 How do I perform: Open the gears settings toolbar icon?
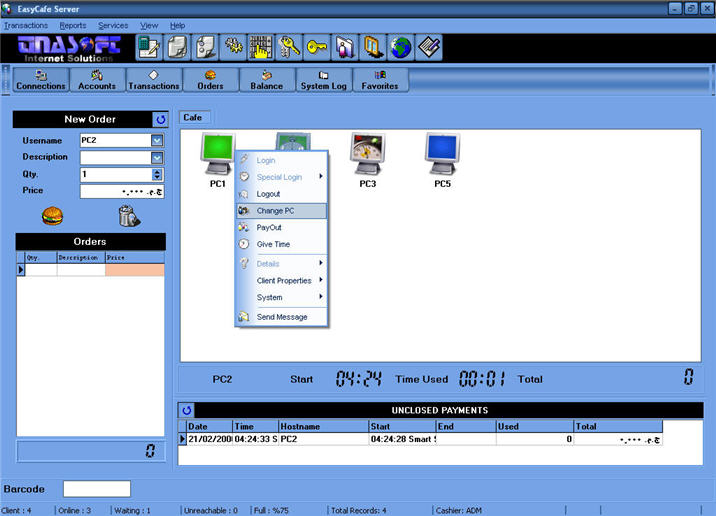(x=233, y=47)
